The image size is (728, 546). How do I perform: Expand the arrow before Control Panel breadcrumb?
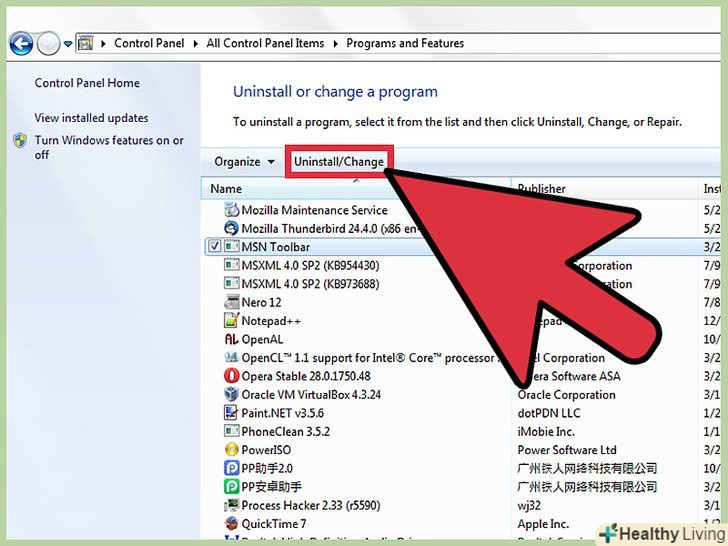click(x=104, y=44)
